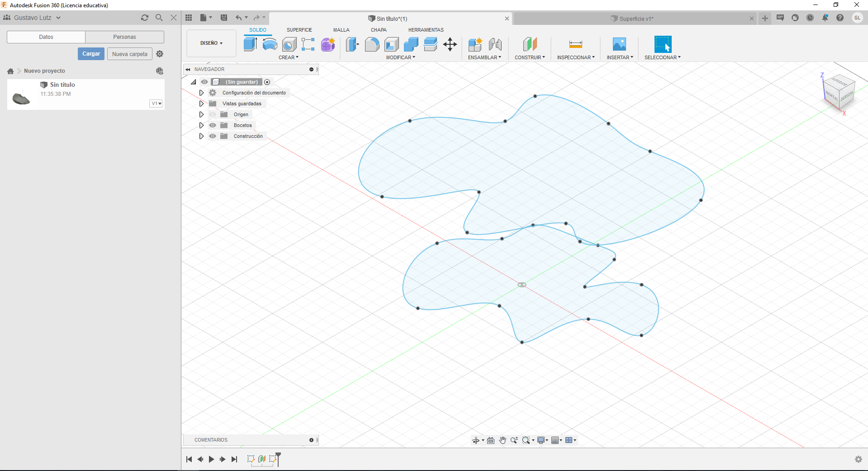Switch to the CHAPA tab
This screenshot has width=868, height=471.
click(x=379, y=30)
